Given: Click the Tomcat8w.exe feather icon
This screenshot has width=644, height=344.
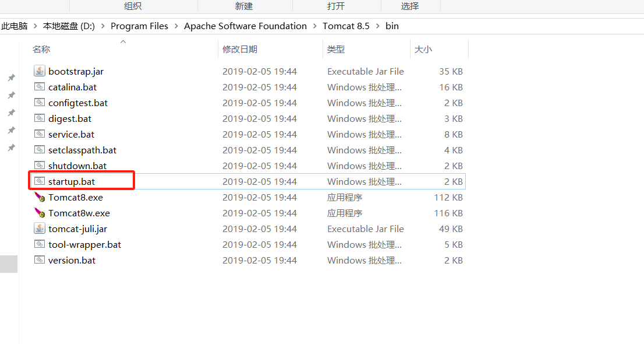Looking at the screenshot, I should [x=39, y=213].
